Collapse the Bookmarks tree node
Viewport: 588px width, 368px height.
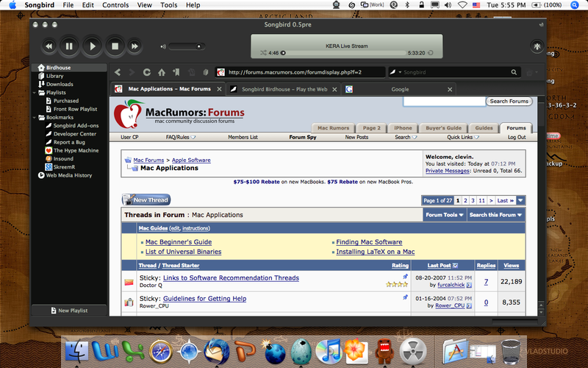click(x=35, y=117)
